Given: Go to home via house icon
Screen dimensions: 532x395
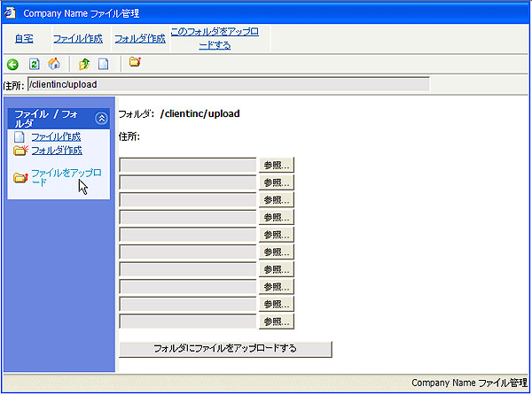Looking at the screenshot, I should pos(54,64).
